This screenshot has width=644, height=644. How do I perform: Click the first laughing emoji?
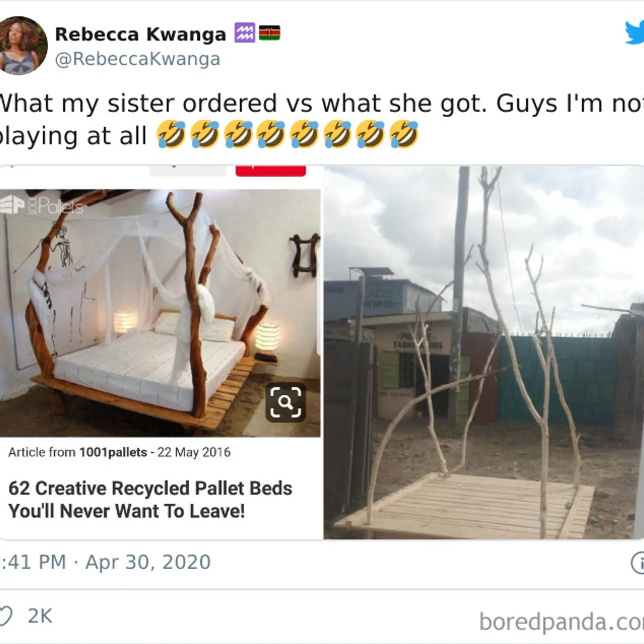click(171, 135)
